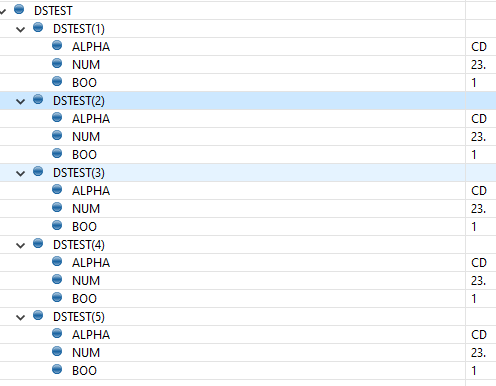Select the NUM item under DSTEST(4)
The width and height of the screenshot is (496, 386).
(x=86, y=281)
